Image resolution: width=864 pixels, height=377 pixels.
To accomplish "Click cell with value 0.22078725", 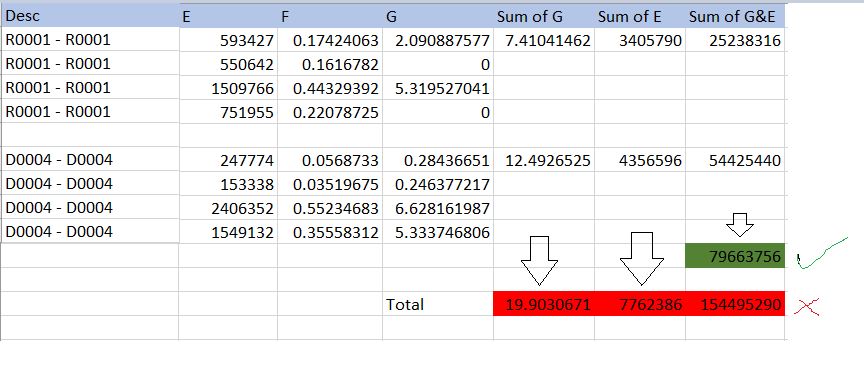I will [330, 112].
